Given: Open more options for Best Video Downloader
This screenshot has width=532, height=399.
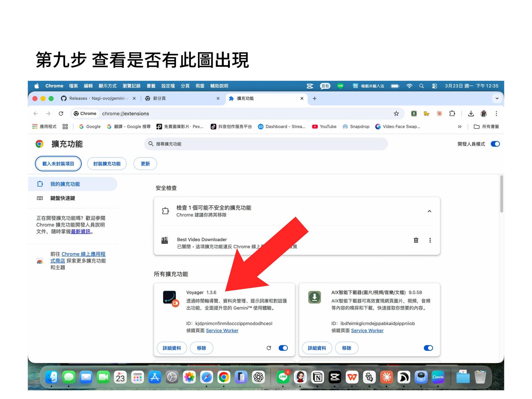Looking at the screenshot, I should coord(430,240).
